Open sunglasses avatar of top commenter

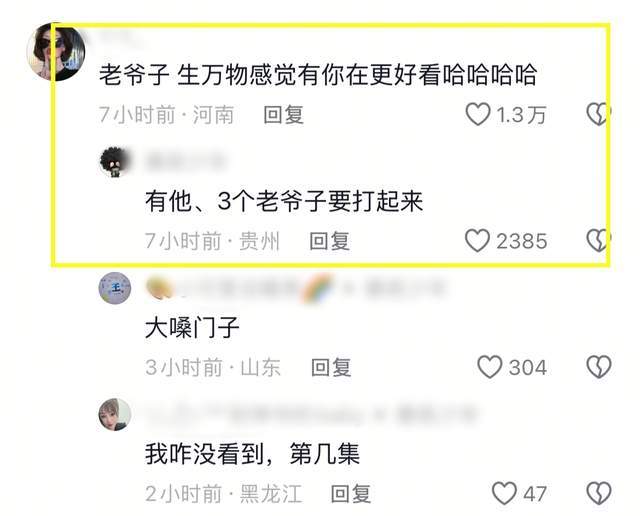(56, 52)
